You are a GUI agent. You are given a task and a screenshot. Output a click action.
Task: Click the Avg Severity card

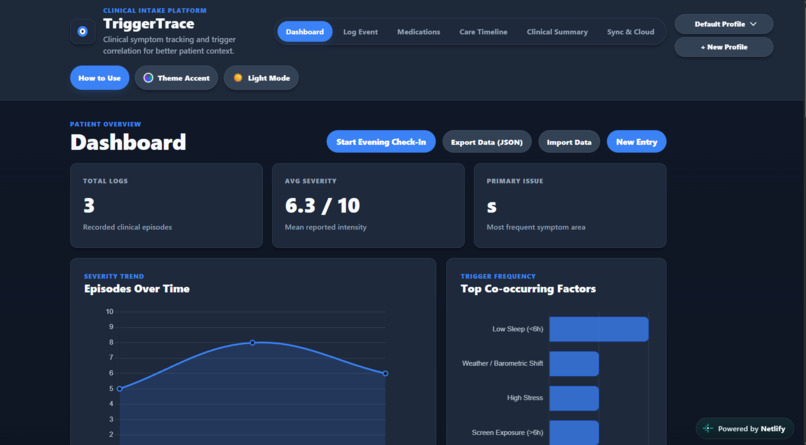[368, 206]
